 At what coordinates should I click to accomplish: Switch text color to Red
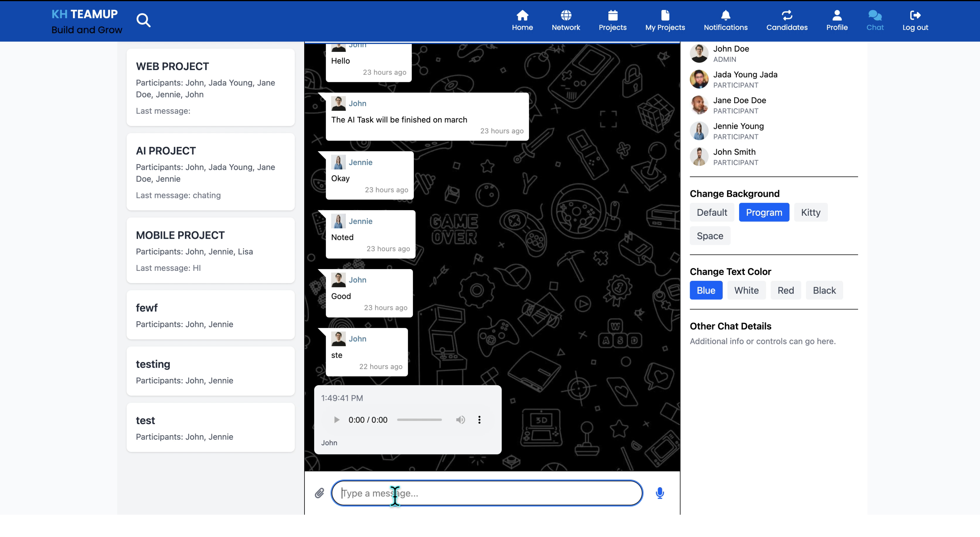click(x=785, y=291)
